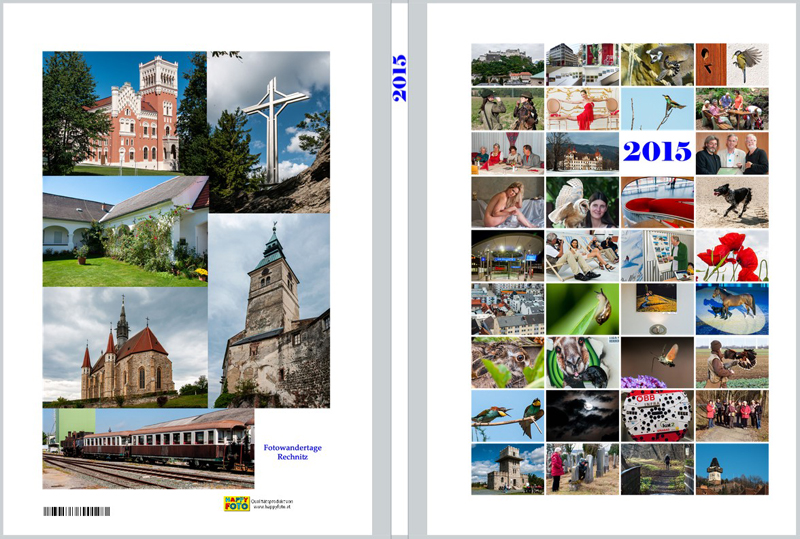This screenshot has height=539, width=800.
Task: Open the night train station thumbnail
Action: click(x=508, y=256)
